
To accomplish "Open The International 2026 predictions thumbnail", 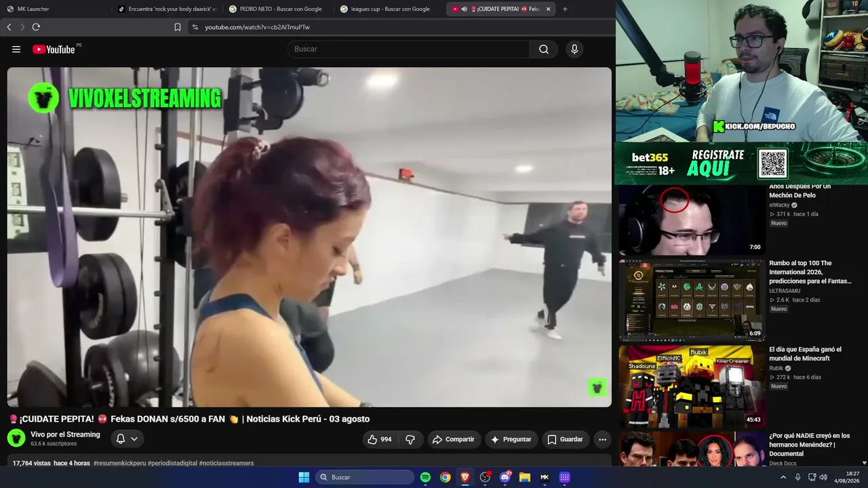I will (x=692, y=299).
